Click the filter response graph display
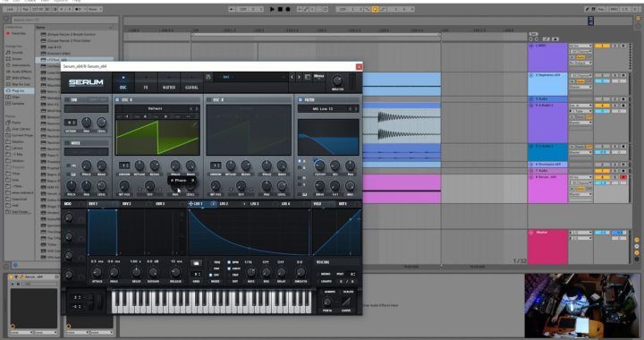This screenshot has height=340, width=644. [328, 137]
